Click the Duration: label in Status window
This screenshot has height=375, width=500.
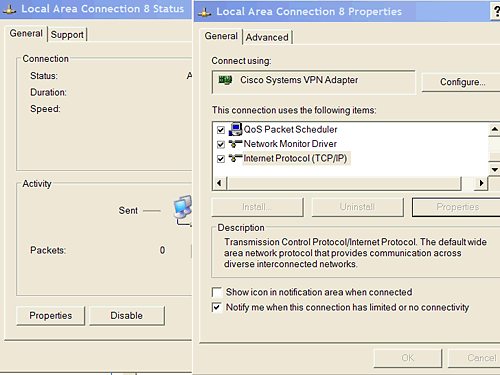point(48,92)
